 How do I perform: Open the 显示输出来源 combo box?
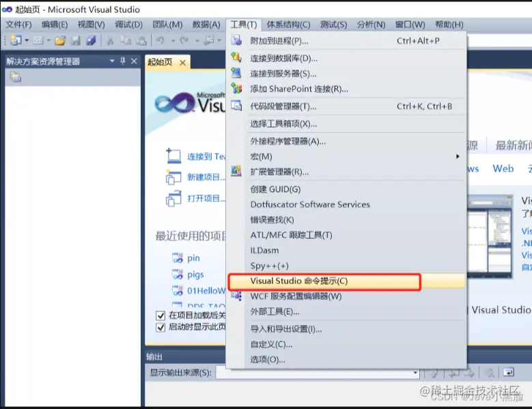(318, 373)
